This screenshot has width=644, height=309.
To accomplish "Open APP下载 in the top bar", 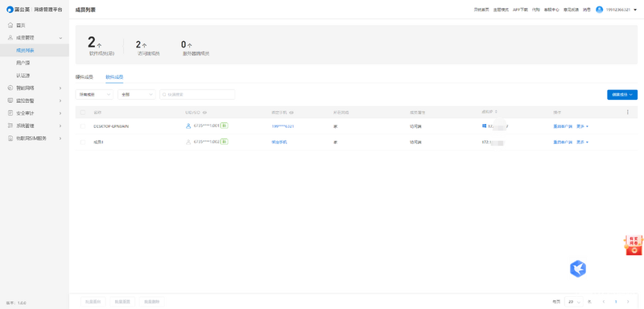I will tap(520, 10).
